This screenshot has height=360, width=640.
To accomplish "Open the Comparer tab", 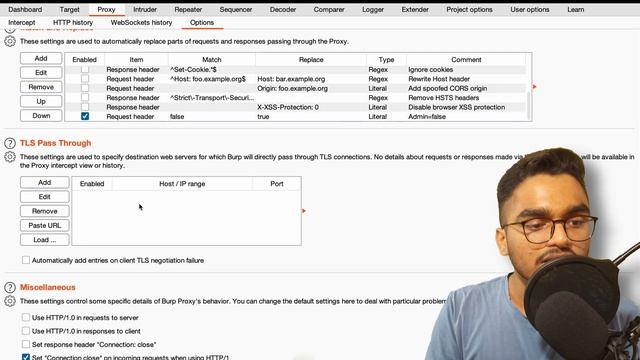I will [x=329, y=9].
